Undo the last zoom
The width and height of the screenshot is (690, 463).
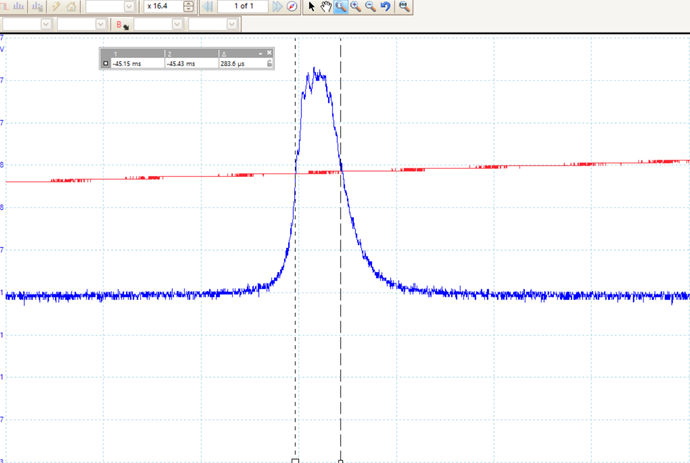(x=385, y=6)
